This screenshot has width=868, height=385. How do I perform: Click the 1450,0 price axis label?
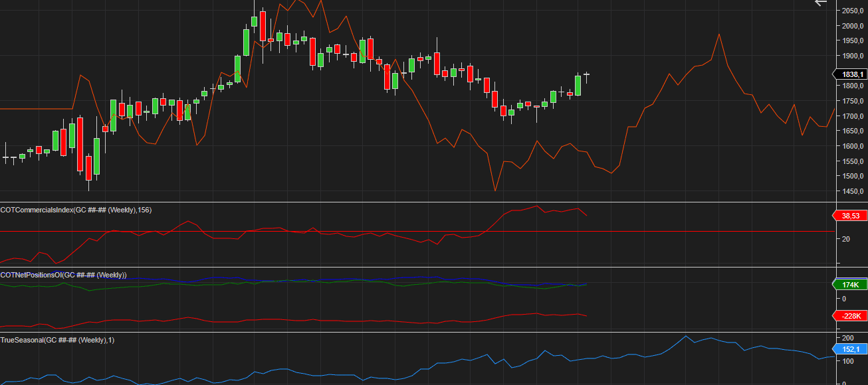click(852, 191)
